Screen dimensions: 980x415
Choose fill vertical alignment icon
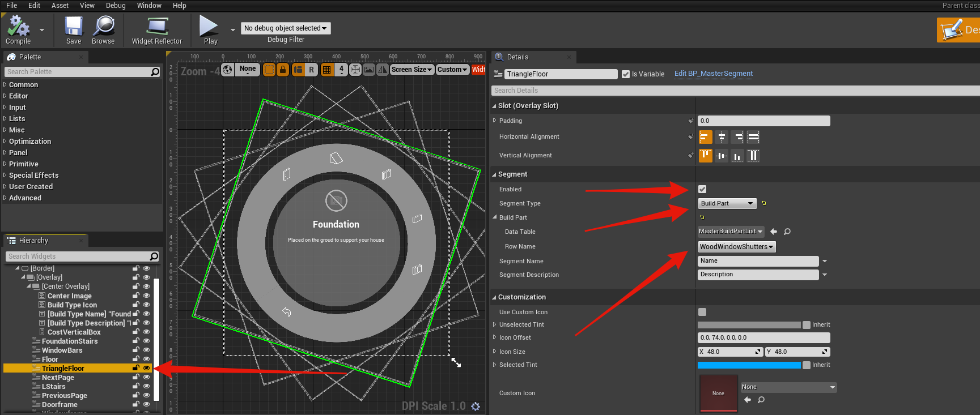coord(753,156)
